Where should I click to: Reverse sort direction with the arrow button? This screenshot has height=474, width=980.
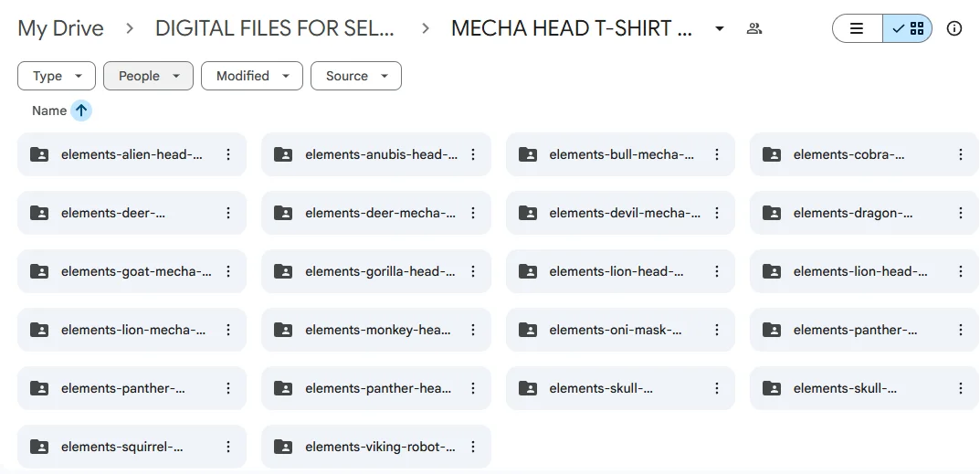click(81, 111)
